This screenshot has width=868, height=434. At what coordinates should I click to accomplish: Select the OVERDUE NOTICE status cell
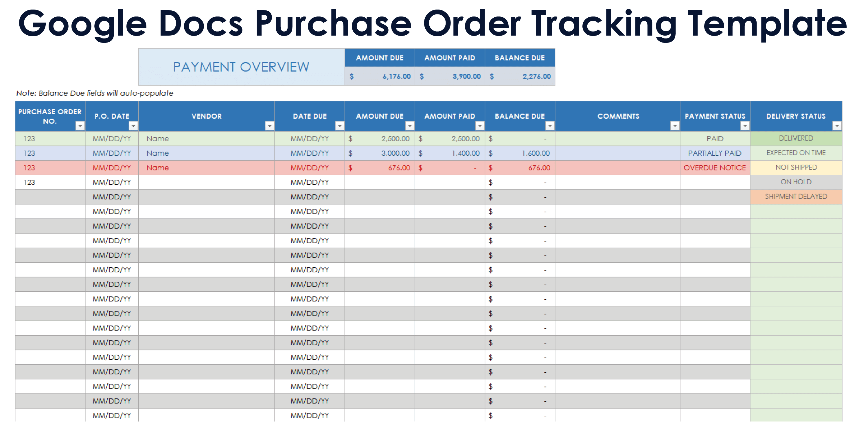coord(715,168)
